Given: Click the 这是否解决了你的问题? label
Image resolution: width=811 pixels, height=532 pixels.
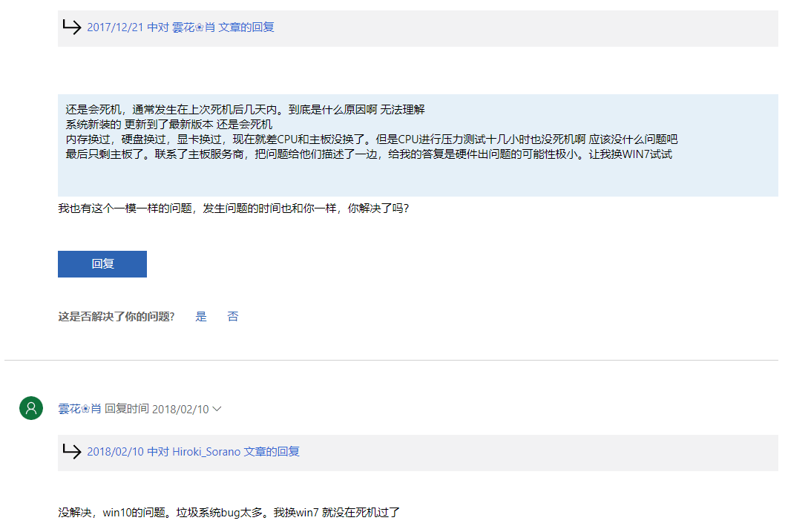Looking at the screenshot, I should 116,317.
